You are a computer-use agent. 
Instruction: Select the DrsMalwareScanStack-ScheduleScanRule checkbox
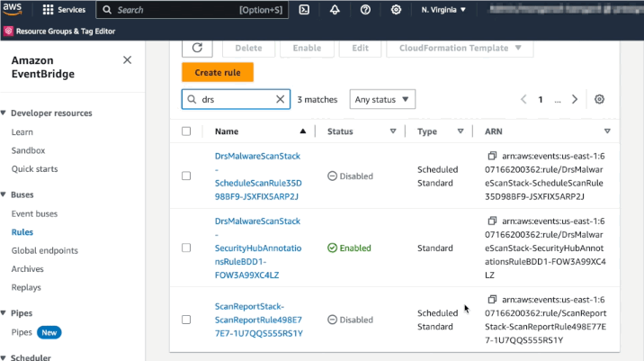coord(186,176)
